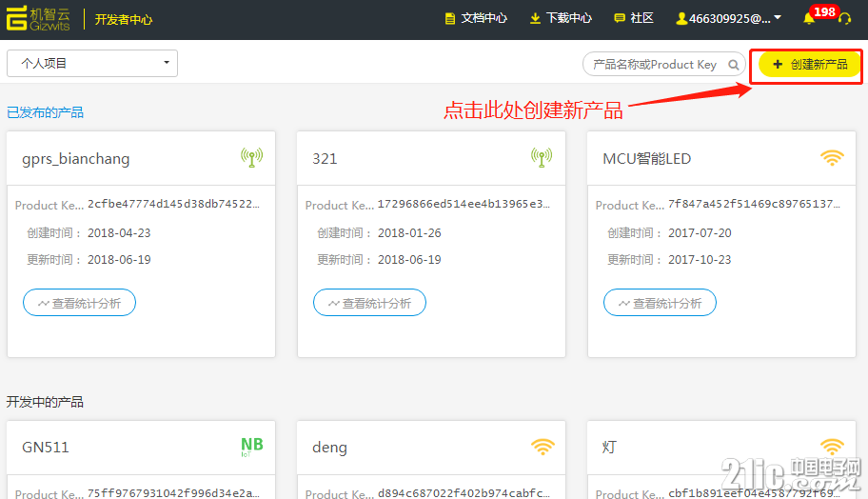
Task: Open the gprs_bianchang product card title
Action: point(76,159)
